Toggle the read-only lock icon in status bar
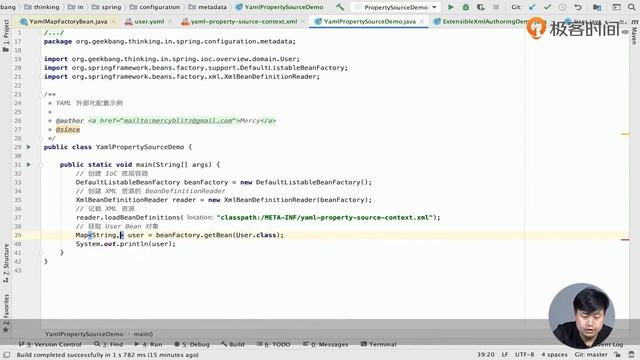The width and height of the screenshot is (640, 360). pos(618,355)
